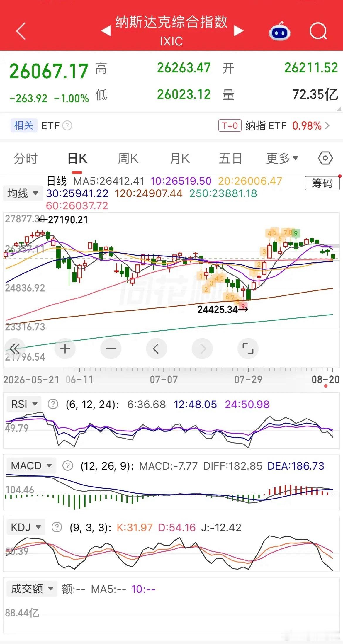Open the 纳指ETF detail chevron

point(328,126)
